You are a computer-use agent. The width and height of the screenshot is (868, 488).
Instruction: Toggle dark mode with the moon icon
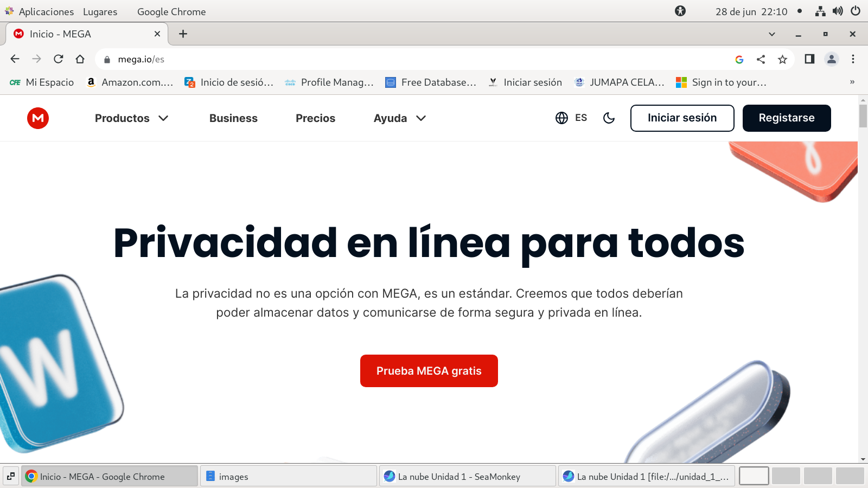[x=609, y=118]
